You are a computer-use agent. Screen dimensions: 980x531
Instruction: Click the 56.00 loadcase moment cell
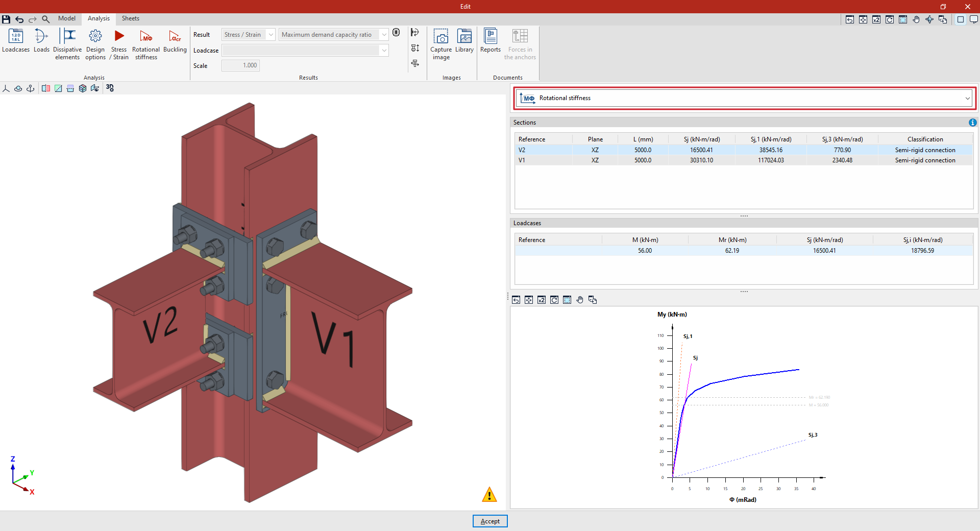(x=645, y=251)
